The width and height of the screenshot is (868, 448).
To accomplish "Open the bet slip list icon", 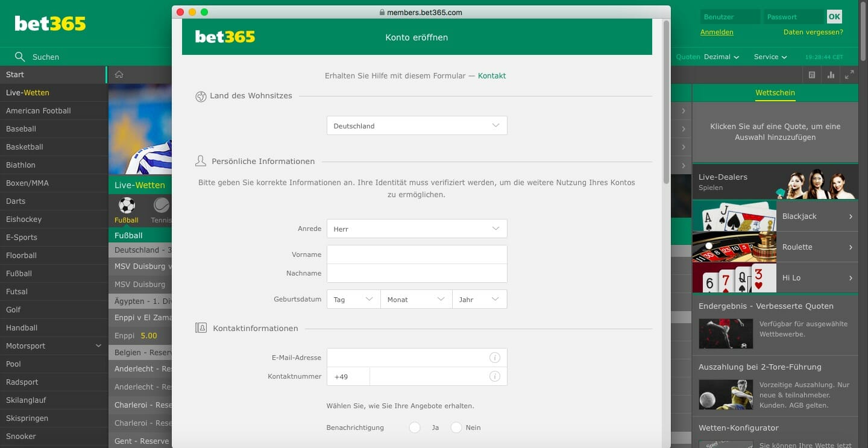I will (812, 75).
